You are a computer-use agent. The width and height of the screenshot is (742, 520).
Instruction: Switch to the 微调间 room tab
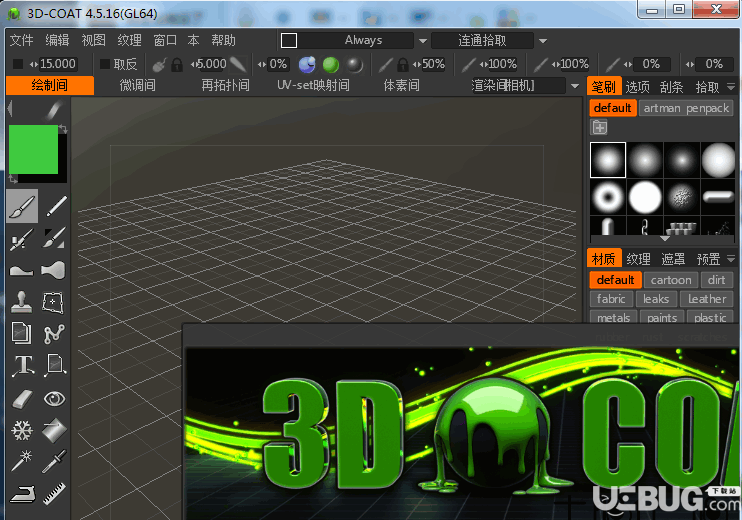[x=137, y=85]
